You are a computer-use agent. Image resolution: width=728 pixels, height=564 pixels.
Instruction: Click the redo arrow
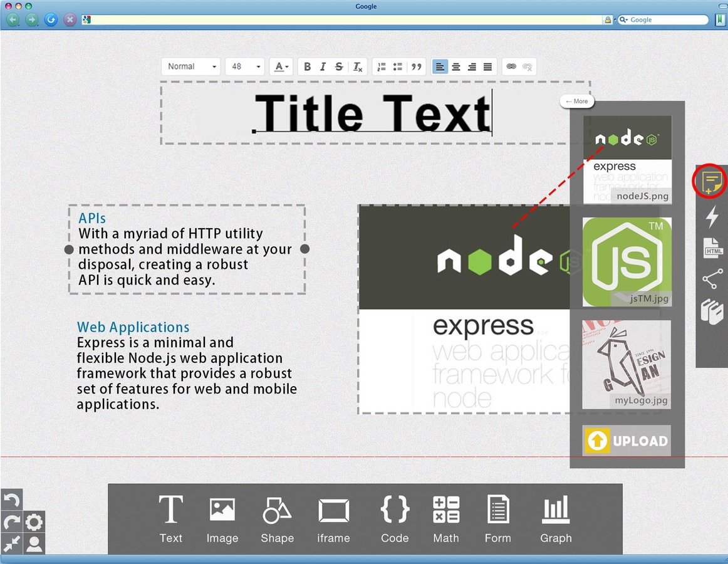pyautogui.click(x=11, y=522)
